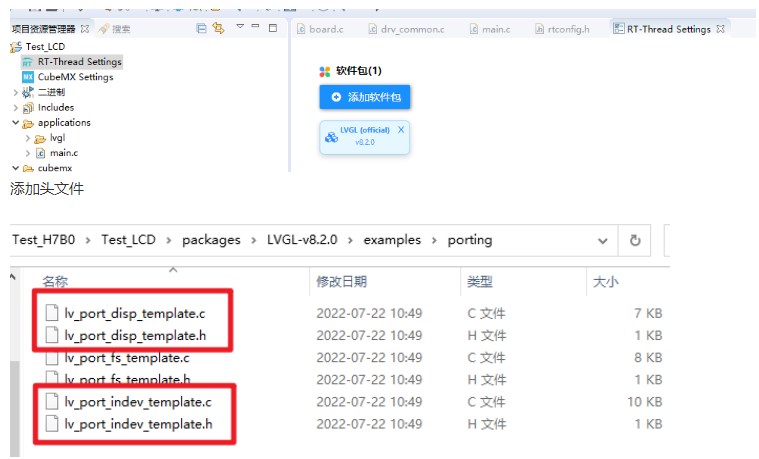Screen dimensions: 759x459
Task: Close the 项目资源管理器 view
Action: 85,29
